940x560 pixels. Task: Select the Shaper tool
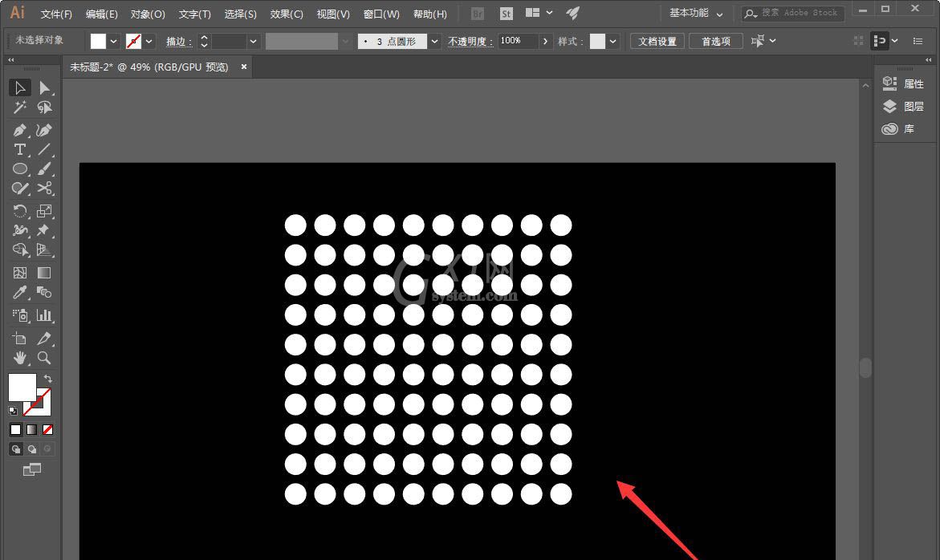20,188
